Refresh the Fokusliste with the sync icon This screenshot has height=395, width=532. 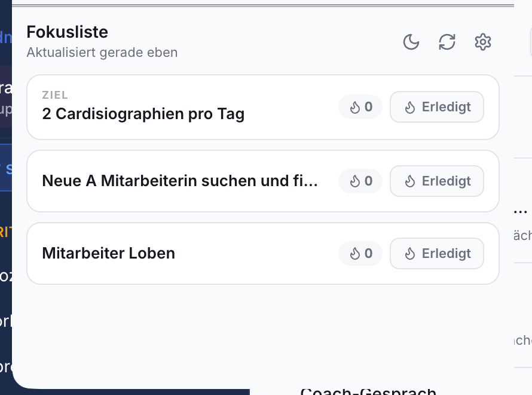pos(447,42)
